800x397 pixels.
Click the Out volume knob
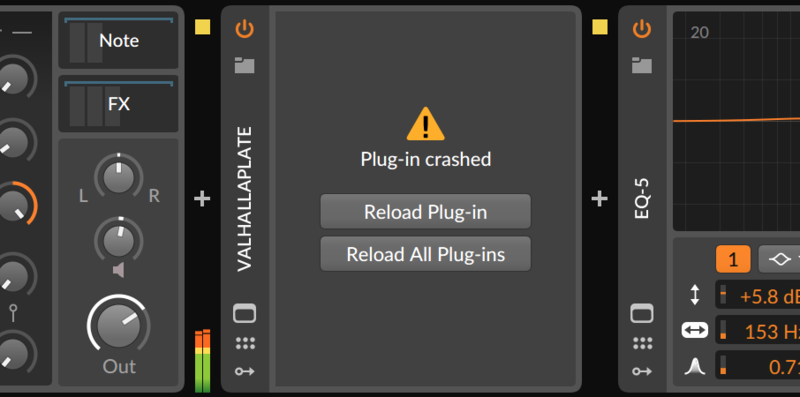click(x=118, y=325)
